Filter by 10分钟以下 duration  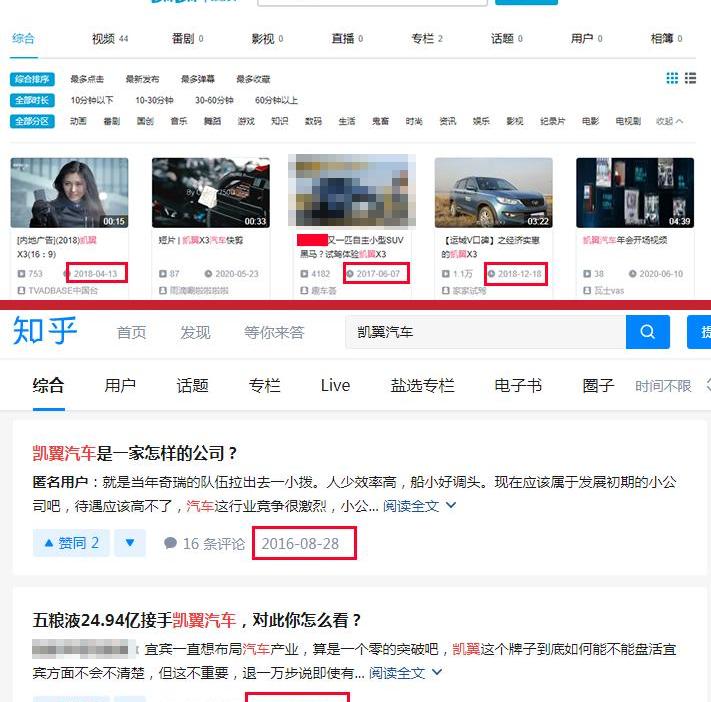point(91,100)
